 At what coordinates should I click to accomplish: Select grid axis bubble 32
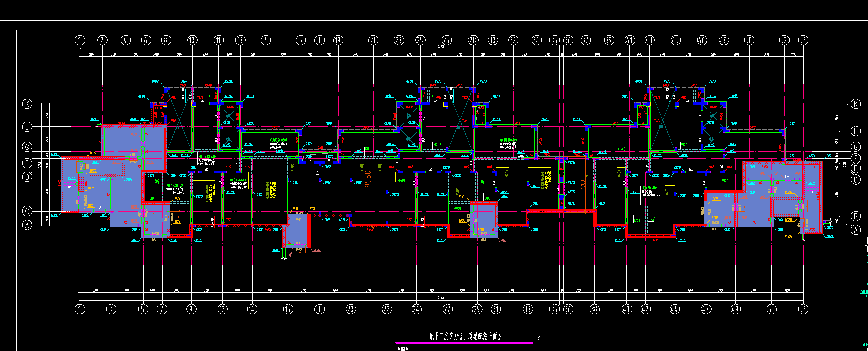pos(513,40)
